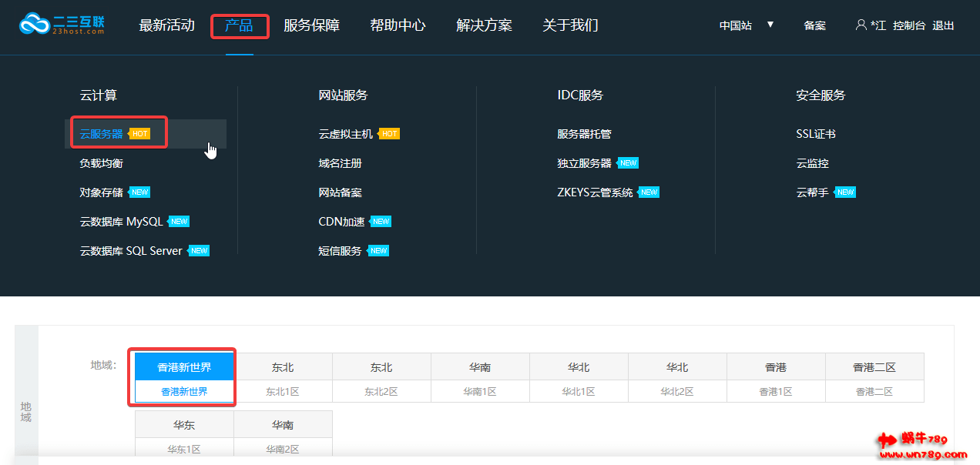This screenshot has height=465, width=980.
Task: Open the 解决方案 navigation menu
Action: click(484, 25)
